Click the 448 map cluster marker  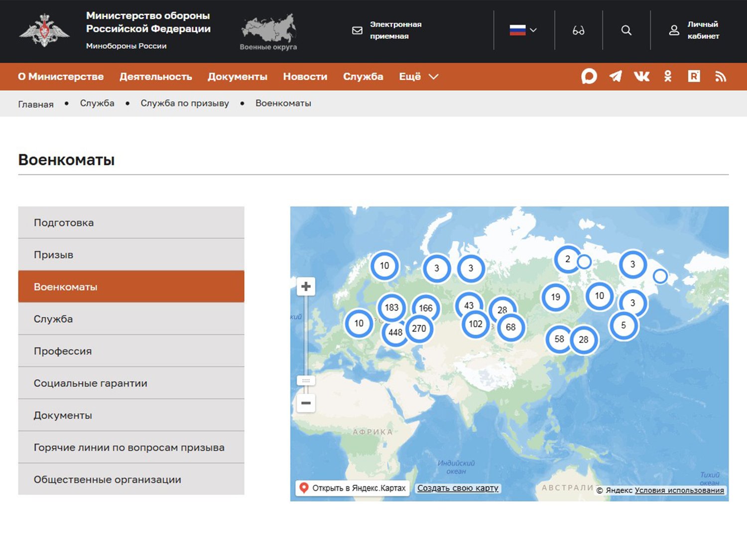(394, 333)
